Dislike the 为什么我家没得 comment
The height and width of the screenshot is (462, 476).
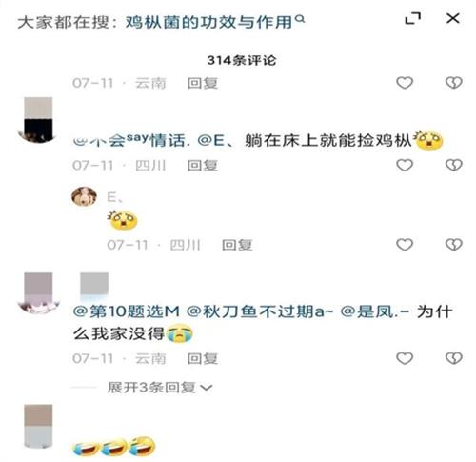[x=454, y=358]
